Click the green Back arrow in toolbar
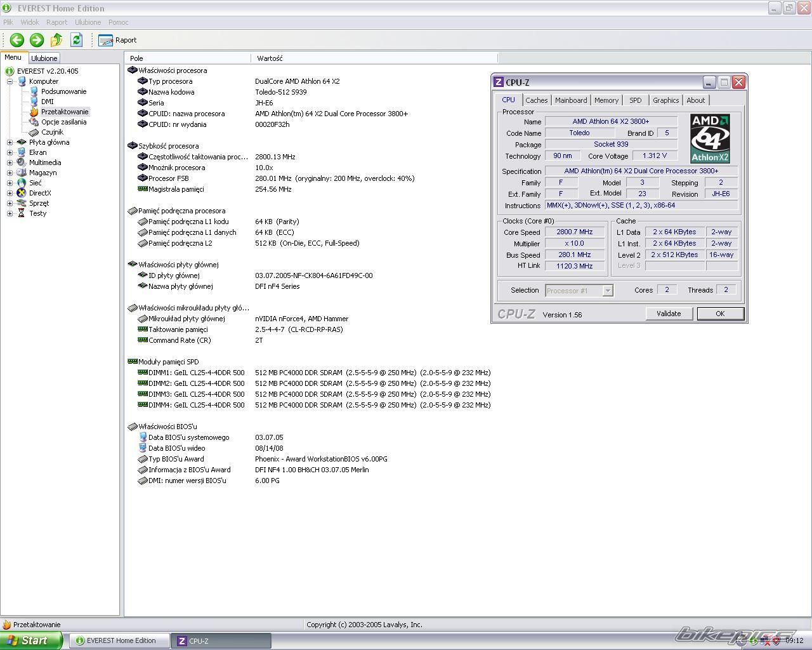This screenshot has height=650, width=812. pos(17,40)
